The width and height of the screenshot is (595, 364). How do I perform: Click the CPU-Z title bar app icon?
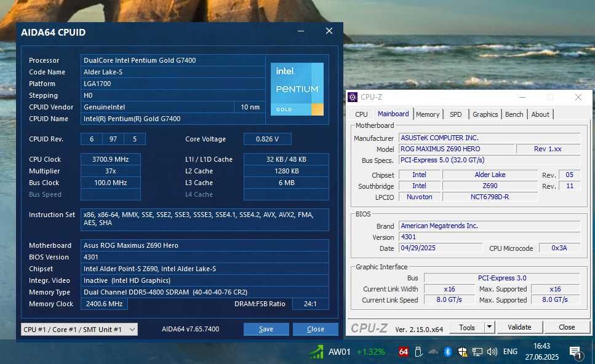click(353, 97)
